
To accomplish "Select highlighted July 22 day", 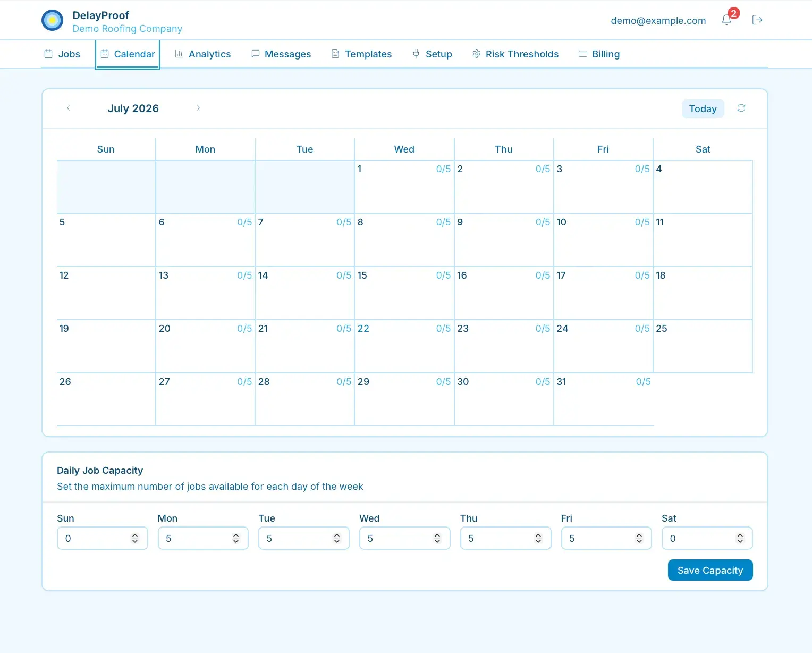I will tap(404, 346).
